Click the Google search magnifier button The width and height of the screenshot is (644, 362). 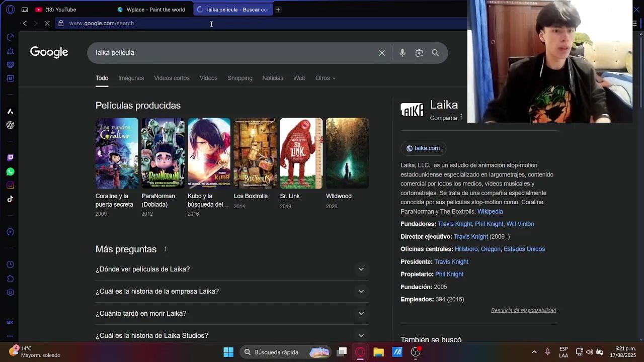[436, 53]
